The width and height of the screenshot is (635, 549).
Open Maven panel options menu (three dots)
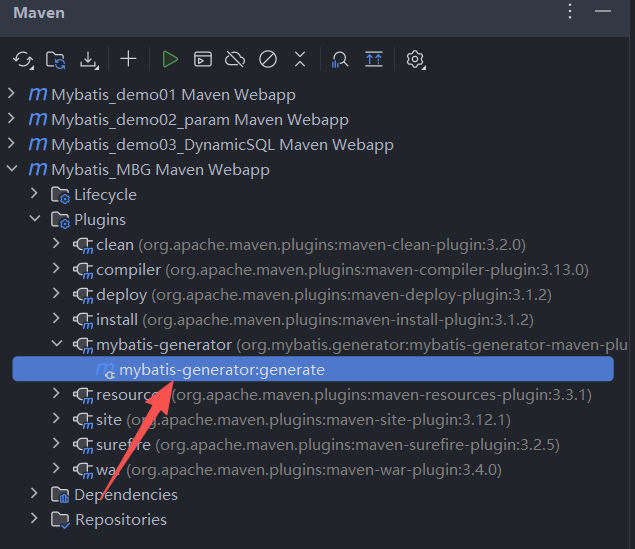point(570,11)
